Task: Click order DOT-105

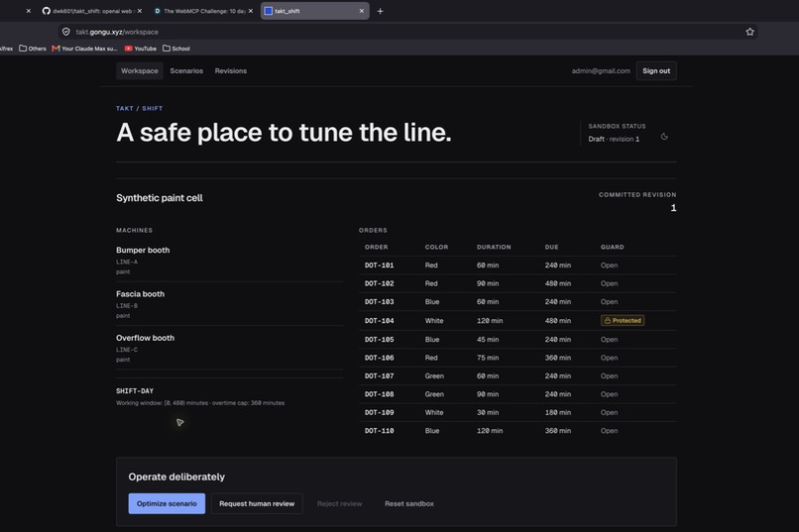Action: pos(379,340)
